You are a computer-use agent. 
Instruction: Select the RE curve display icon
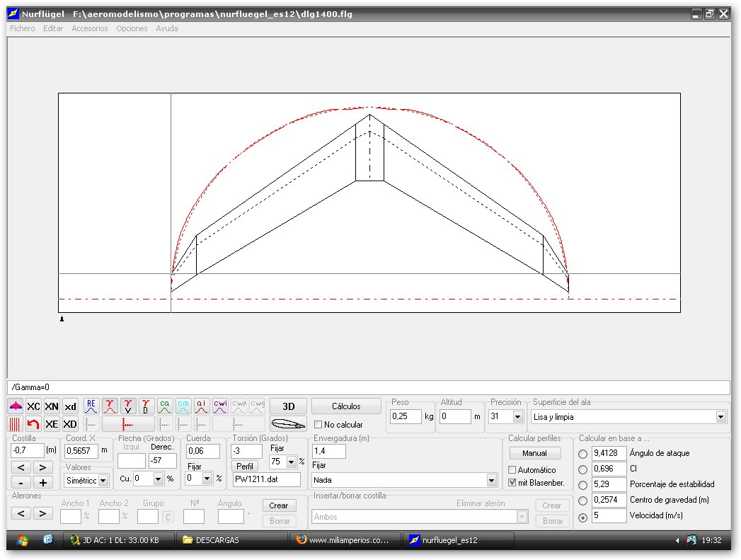[91, 406]
